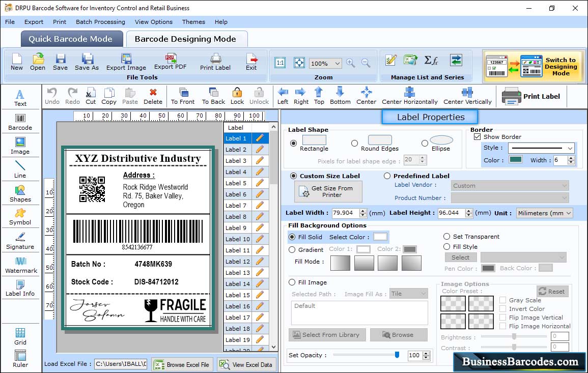Click the Export Image icon

[x=126, y=62]
